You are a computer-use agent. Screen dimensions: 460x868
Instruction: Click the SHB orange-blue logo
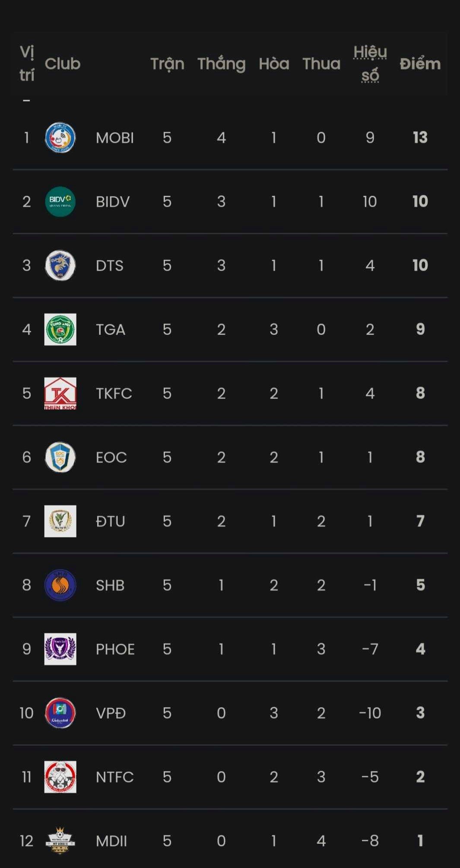click(x=60, y=585)
